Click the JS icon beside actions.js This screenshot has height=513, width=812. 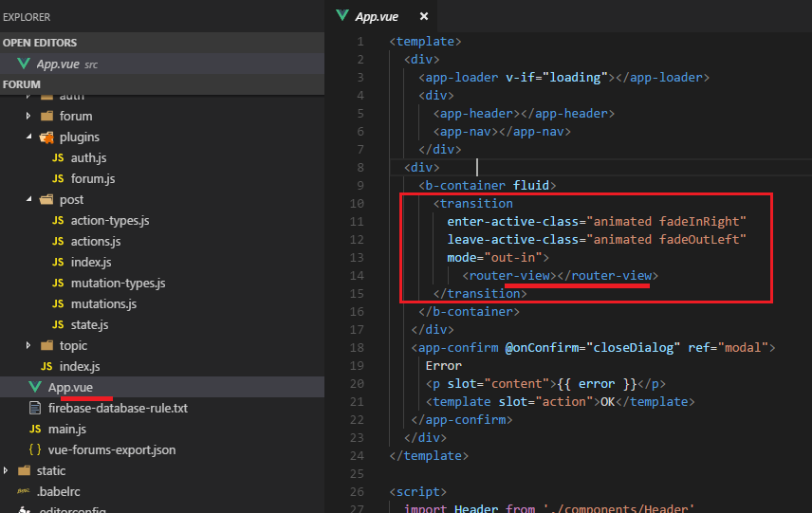click(x=58, y=241)
